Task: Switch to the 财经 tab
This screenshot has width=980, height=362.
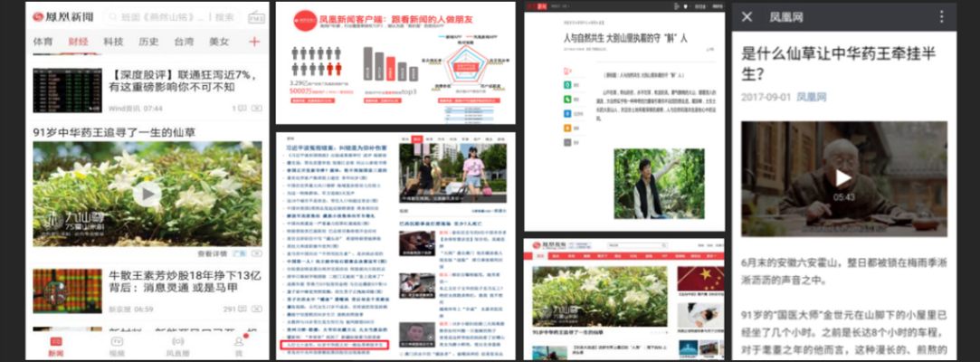Action: [79, 42]
